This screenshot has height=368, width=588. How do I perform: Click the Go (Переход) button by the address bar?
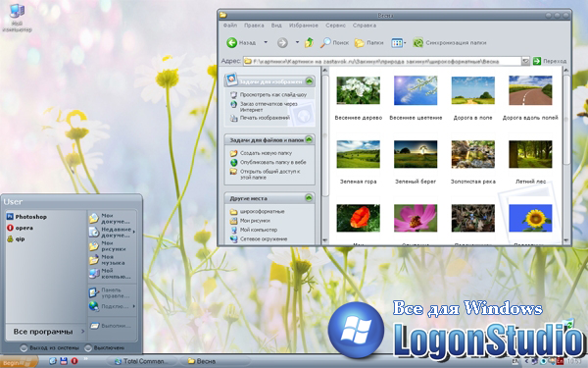[x=550, y=61]
